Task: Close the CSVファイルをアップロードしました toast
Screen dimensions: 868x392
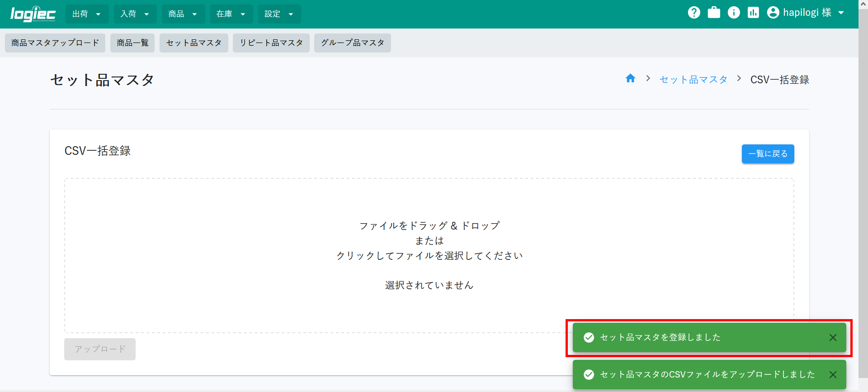Action: (x=833, y=375)
